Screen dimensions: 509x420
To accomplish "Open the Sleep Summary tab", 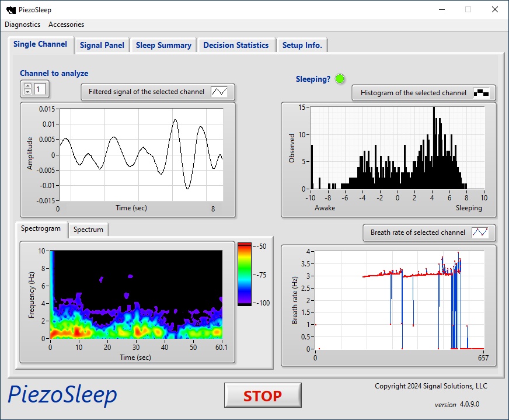I will coord(163,45).
